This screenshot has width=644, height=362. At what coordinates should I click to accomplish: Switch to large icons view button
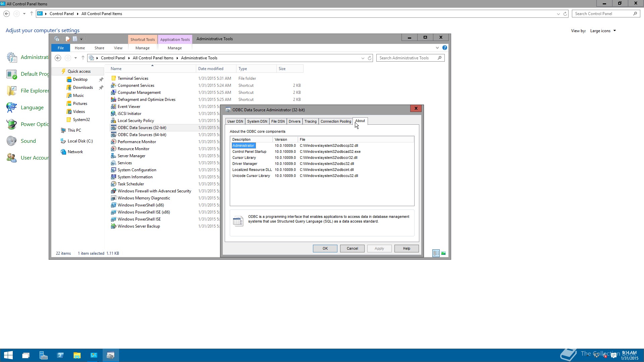(x=443, y=253)
